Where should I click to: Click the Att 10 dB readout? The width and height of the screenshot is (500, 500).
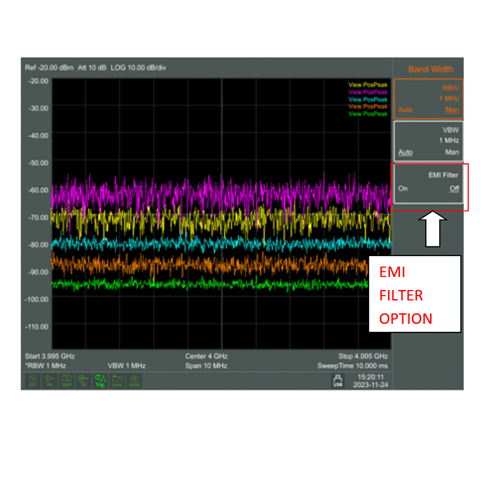[x=92, y=68]
